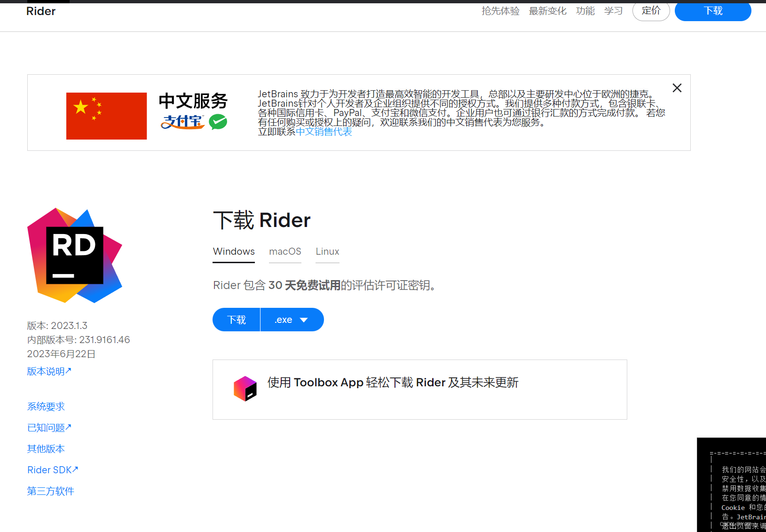
Task: Close the 中文服务 banner
Action: [x=677, y=88]
